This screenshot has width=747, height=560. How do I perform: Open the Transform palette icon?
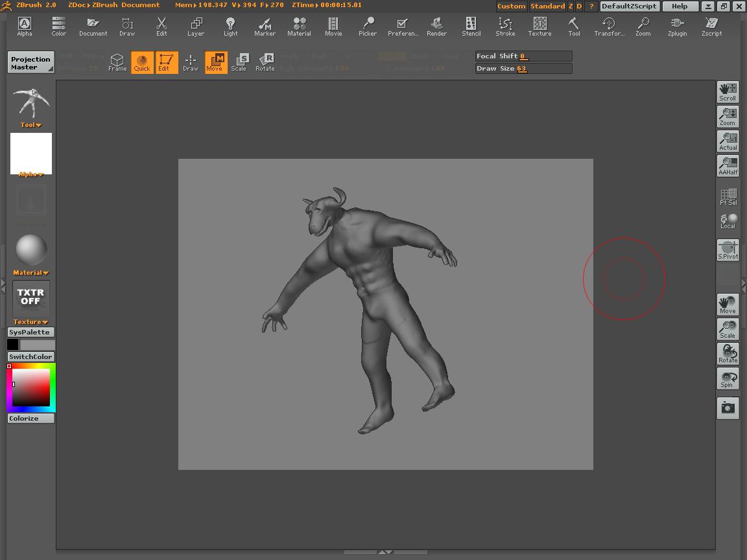609,27
